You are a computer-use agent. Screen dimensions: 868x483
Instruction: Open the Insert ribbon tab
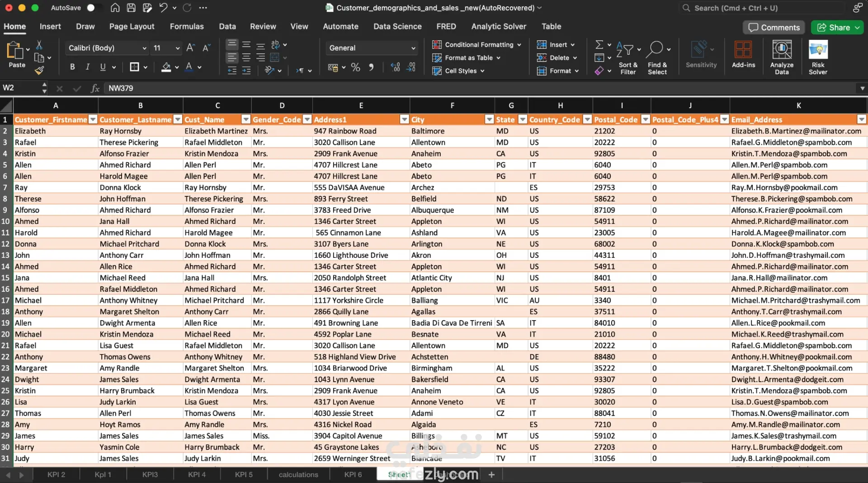click(50, 26)
